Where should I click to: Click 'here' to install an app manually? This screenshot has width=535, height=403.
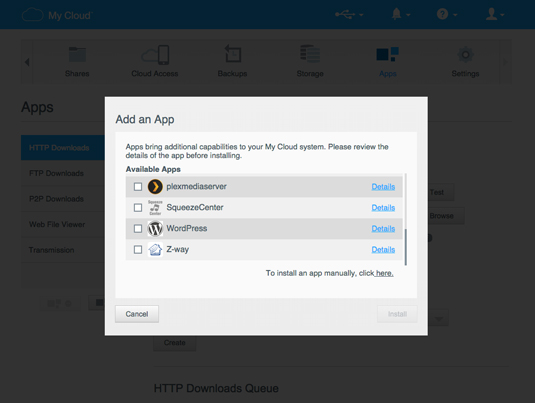(385, 273)
